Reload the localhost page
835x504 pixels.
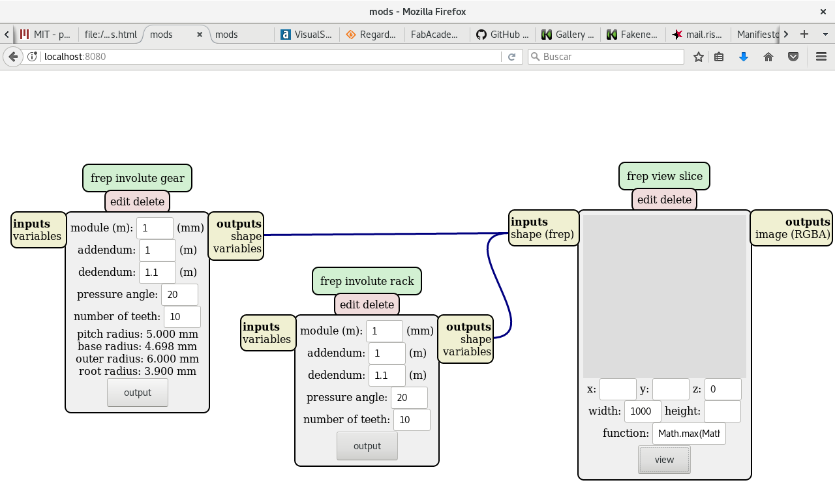512,57
